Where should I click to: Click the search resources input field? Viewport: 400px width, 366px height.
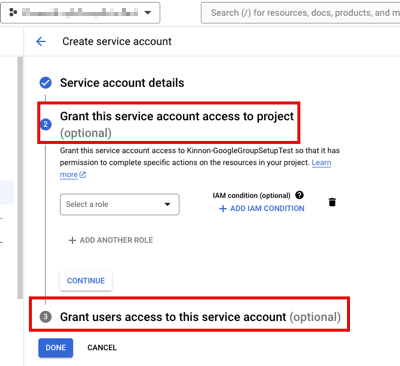tap(300, 13)
